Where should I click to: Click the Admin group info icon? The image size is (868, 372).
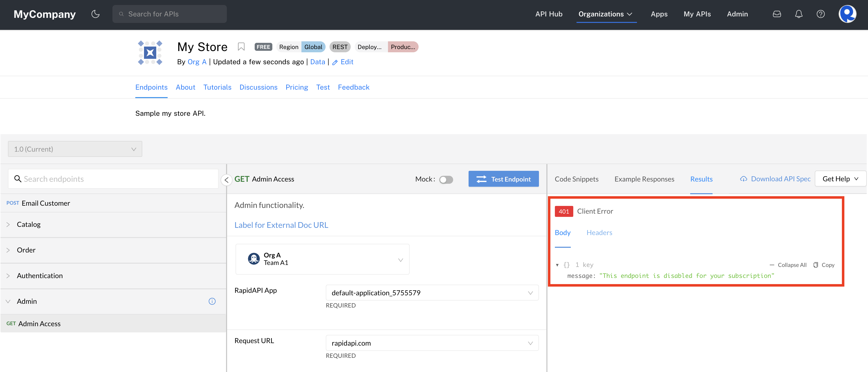(212, 301)
